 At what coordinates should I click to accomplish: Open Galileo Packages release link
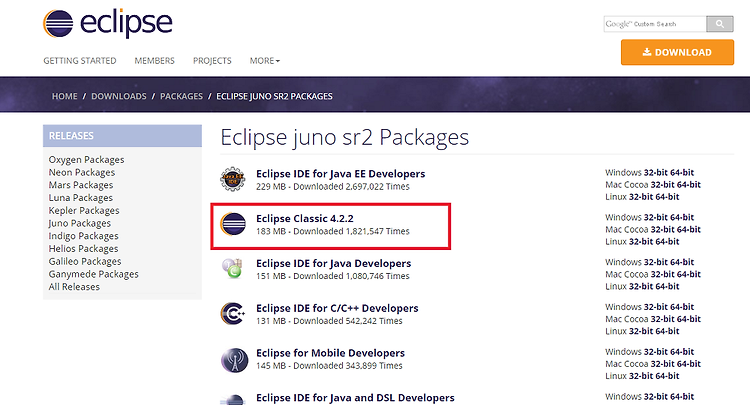click(x=85, y=262)
